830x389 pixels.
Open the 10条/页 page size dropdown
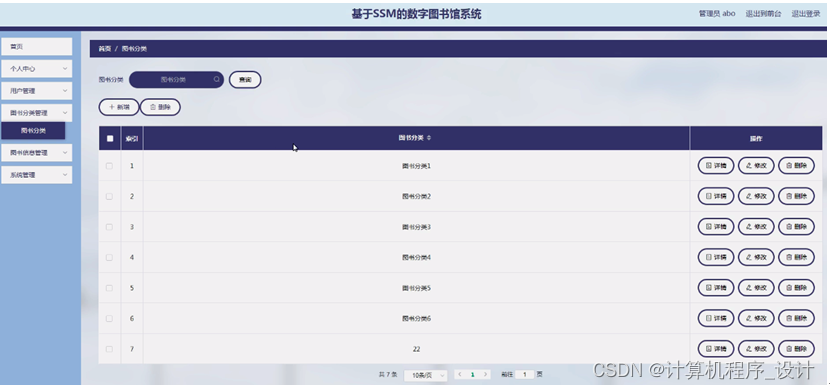426,375
